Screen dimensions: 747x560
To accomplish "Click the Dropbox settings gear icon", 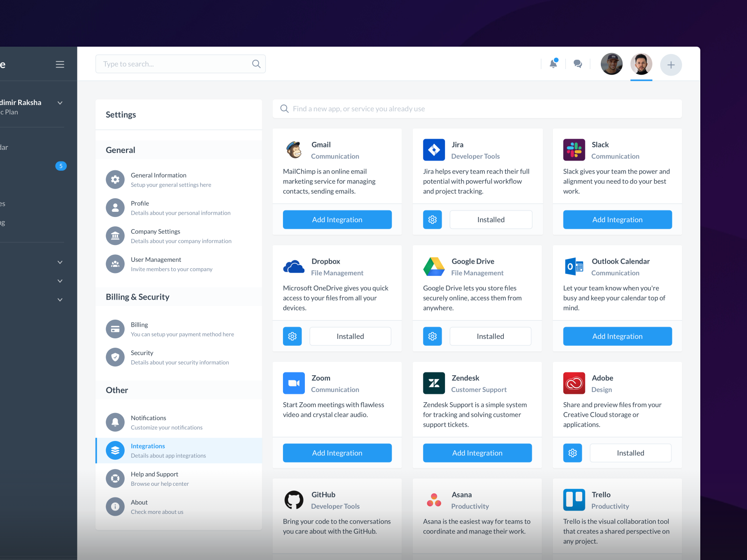I will tap(292, 336).
